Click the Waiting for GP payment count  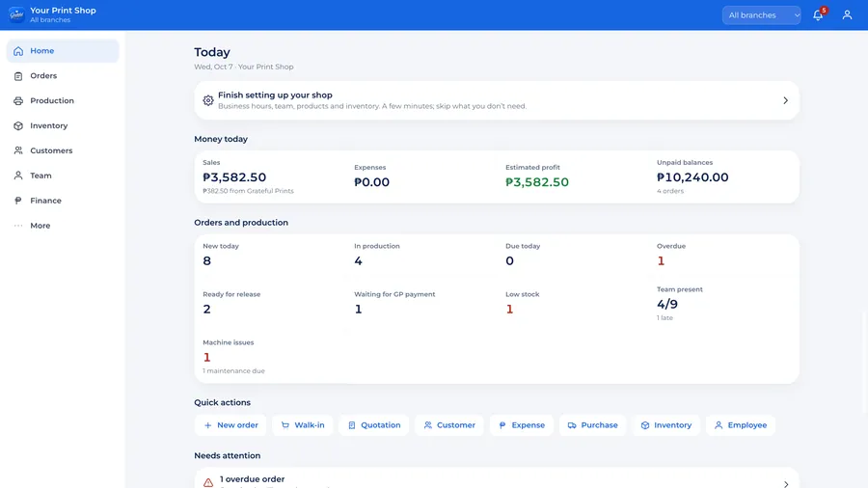pos(358,309)
